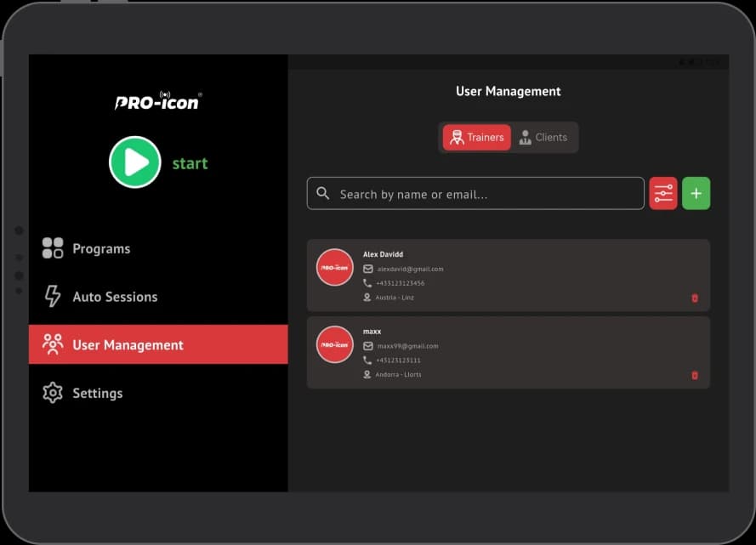The width and height of the screenshot is (756, 545).
Task: Click the Settings gear icon
Action: point(53,393)
